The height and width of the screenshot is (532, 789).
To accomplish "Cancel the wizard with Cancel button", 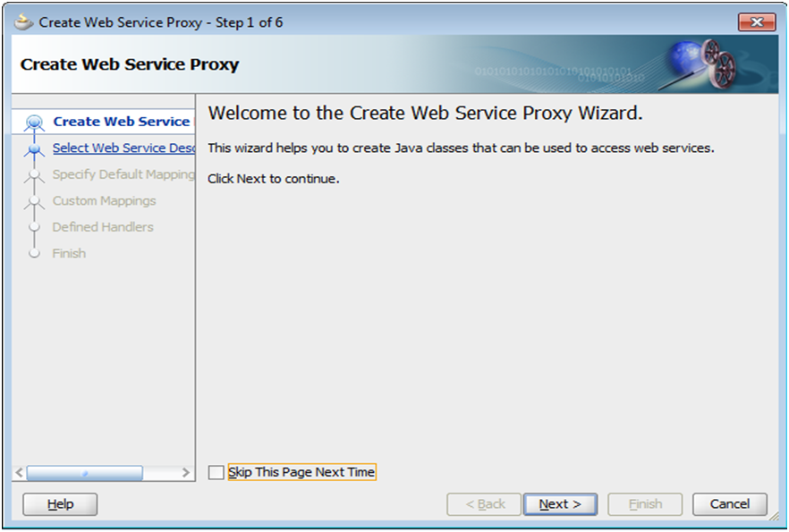I will (x=729, y=504).
